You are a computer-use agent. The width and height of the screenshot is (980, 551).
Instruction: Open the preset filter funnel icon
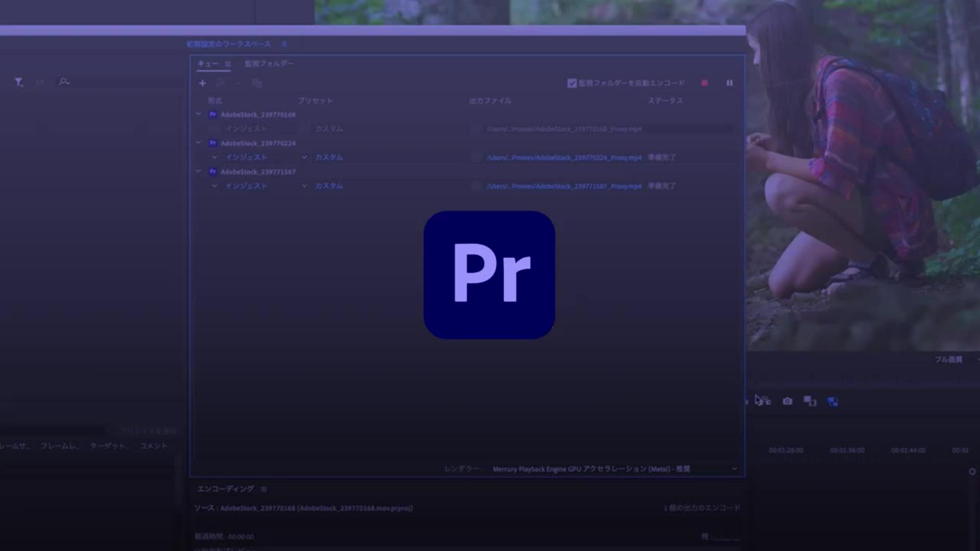(x=19, y=82)
